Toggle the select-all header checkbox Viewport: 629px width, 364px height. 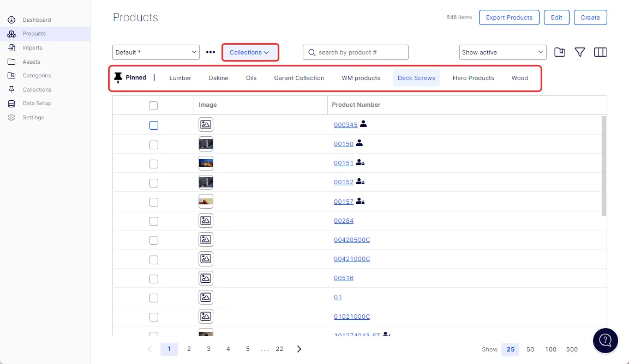point(153,105)
